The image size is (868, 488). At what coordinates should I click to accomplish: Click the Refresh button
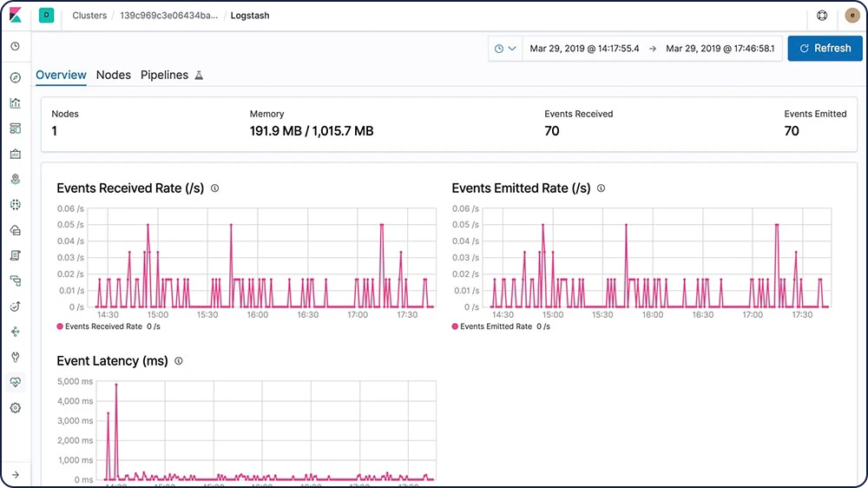point(825,48)
